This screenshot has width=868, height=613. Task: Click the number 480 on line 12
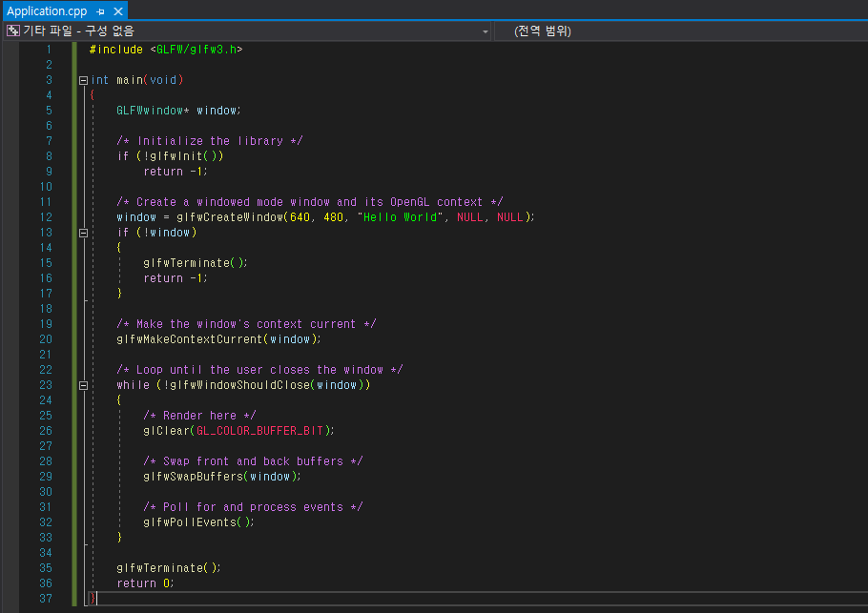tap(333, 217)
